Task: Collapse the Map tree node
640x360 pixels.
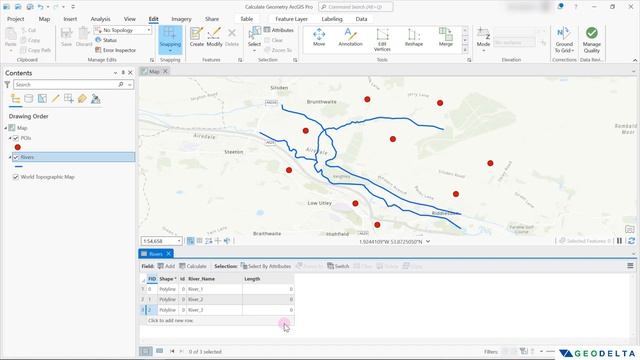Action: tap(6, 128)
